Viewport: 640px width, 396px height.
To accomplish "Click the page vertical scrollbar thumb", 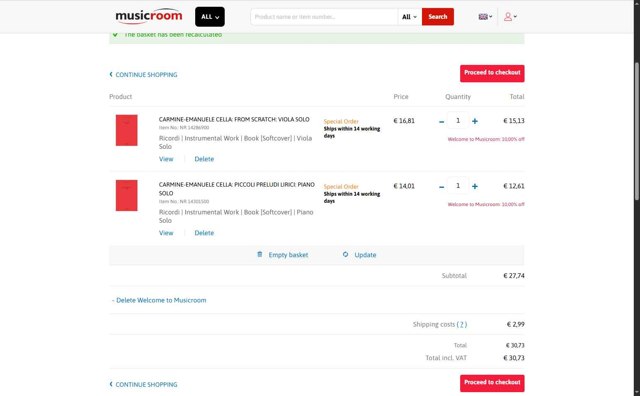I will coord(637,131).
